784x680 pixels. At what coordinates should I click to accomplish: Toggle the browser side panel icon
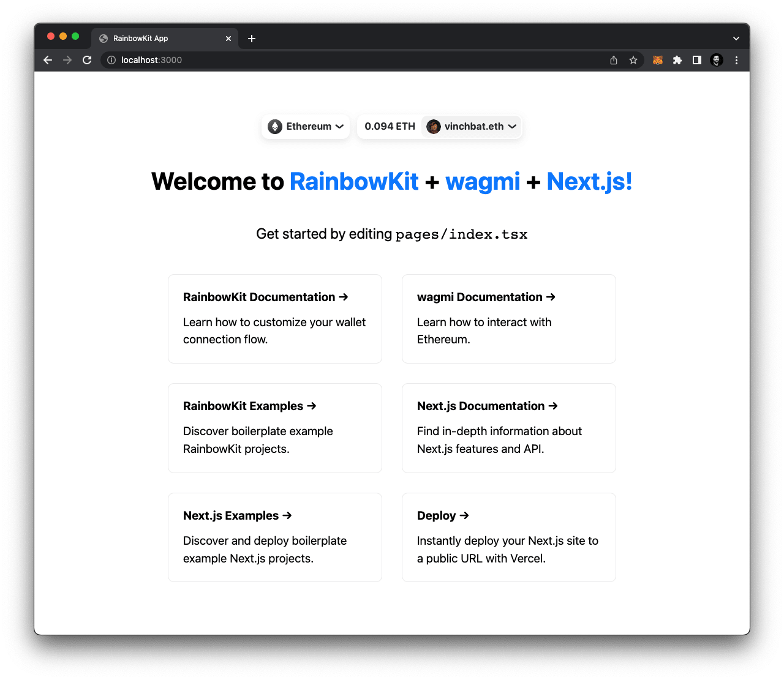click(697, 60)
